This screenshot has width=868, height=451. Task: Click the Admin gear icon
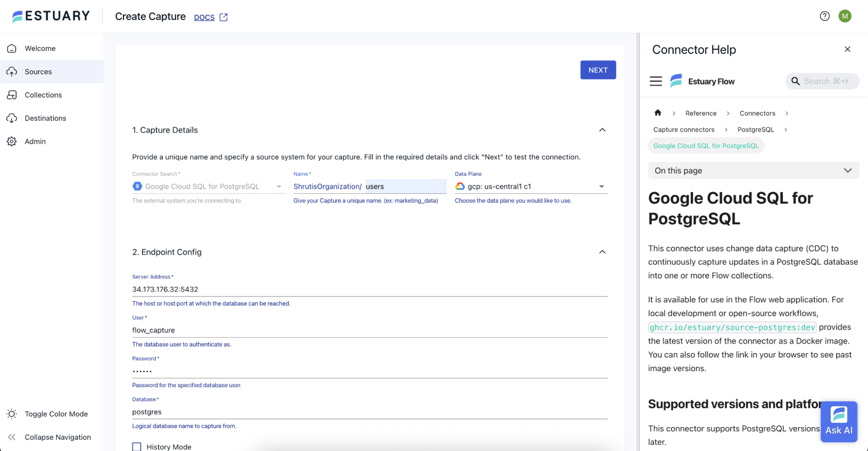(x=12, y=141)
